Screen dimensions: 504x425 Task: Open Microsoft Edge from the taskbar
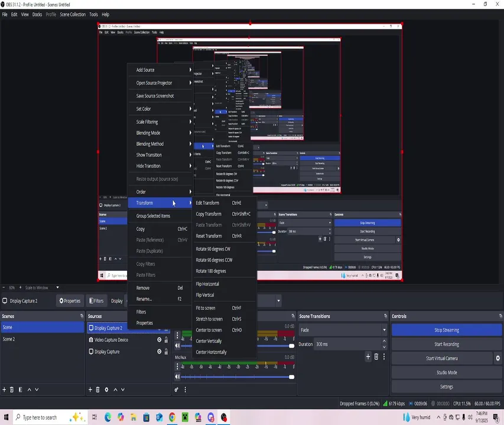click(108, 417)
